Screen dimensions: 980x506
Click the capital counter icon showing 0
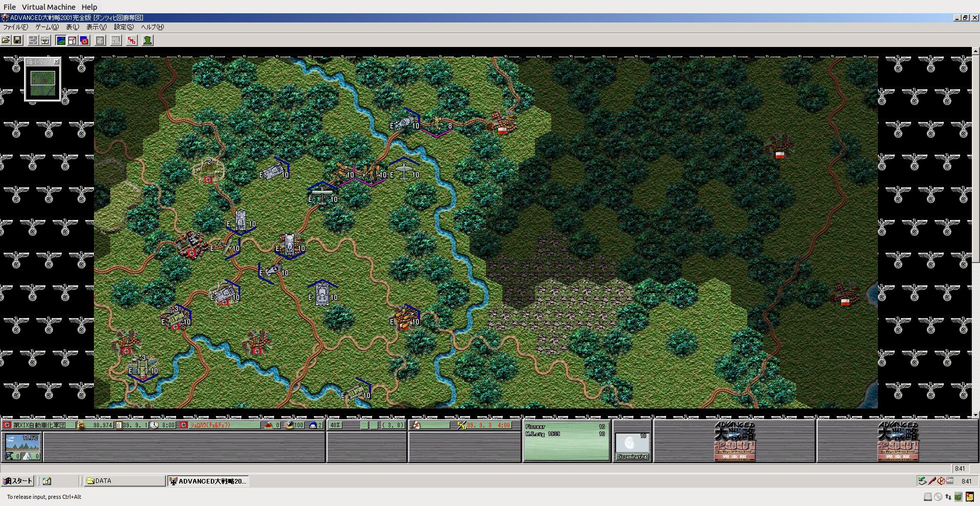pyautogui.click(x=269, y=425)
